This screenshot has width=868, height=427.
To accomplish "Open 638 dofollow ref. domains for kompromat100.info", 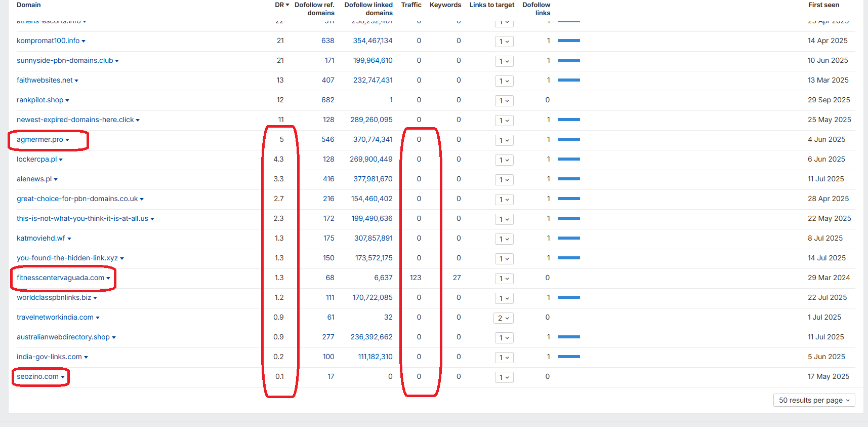I will point(328,41).
